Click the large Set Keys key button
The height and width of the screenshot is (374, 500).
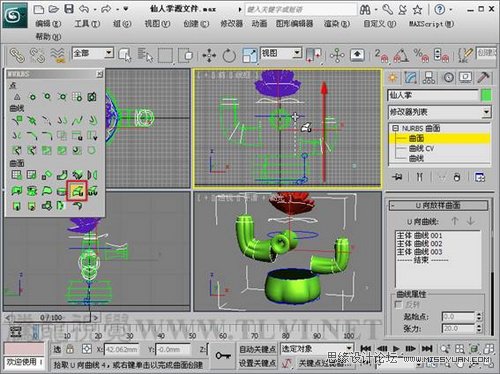[x=223, y=356]
